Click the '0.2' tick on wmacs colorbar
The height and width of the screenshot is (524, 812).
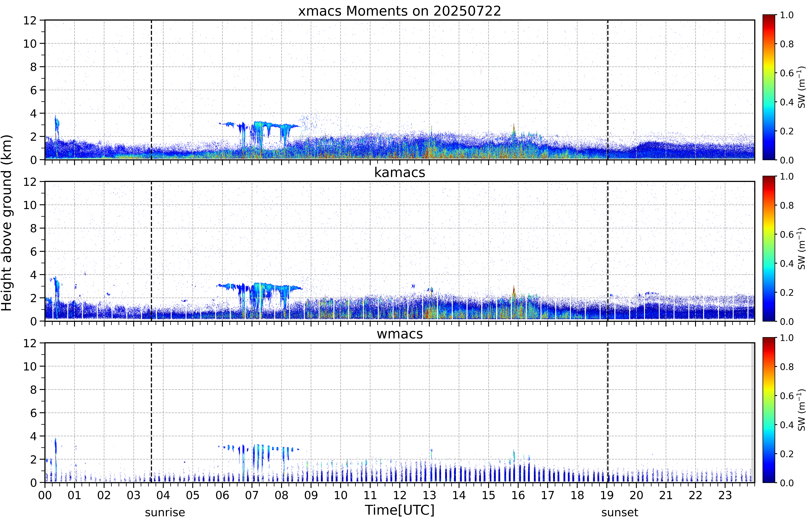(x=787, y=454)
